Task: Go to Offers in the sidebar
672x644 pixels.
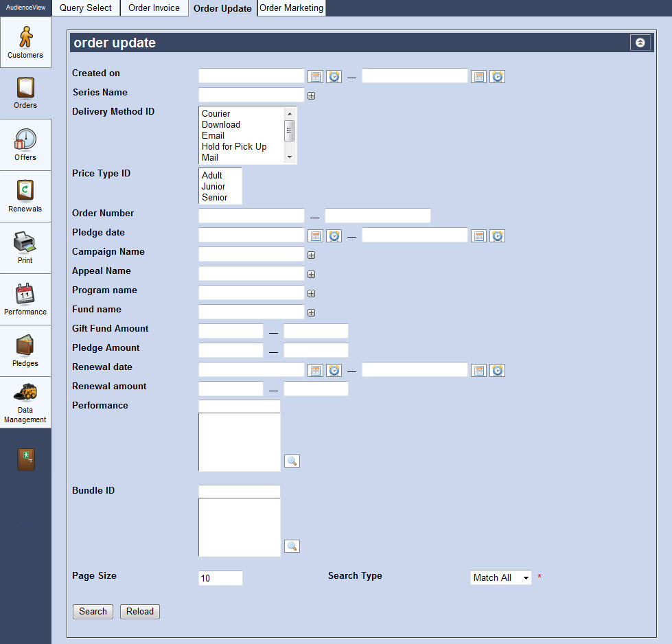Action: (x=25, y=144)
